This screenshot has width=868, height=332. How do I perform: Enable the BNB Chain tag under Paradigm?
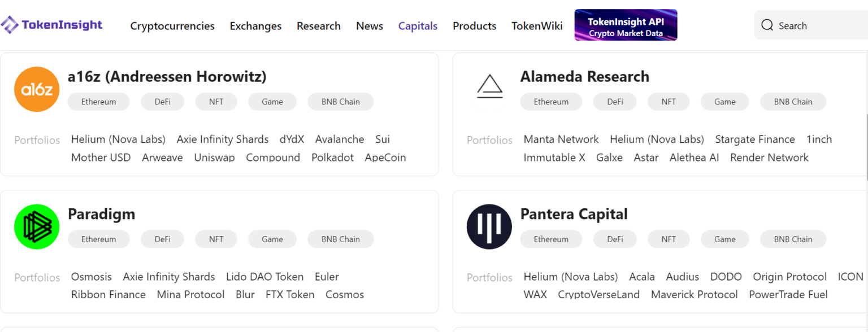click(340, 239)
